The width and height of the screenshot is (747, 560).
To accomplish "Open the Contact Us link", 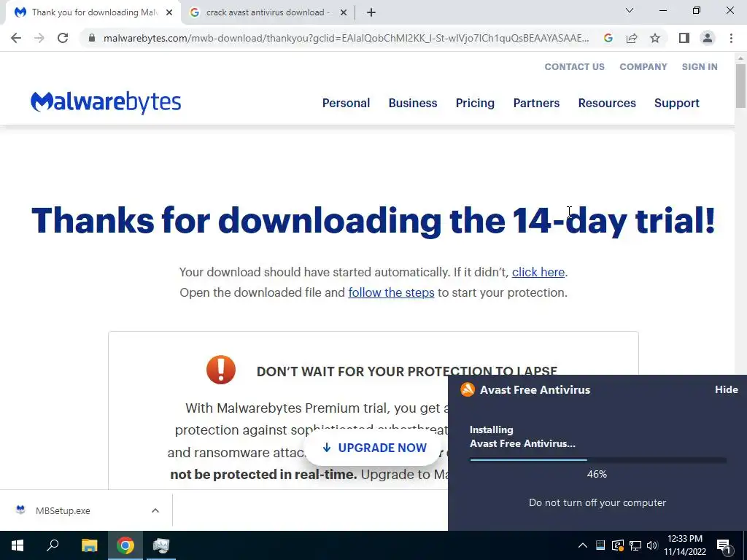I will pyautogui.click(x=575, y=66).
